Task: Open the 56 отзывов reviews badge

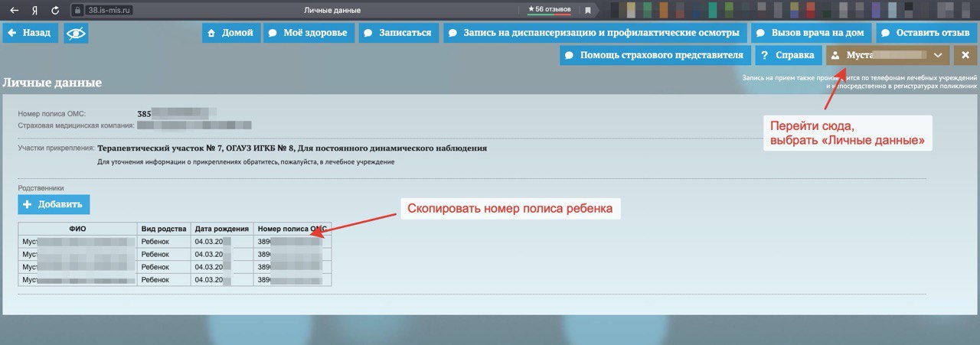Action: tap(548, 10)
